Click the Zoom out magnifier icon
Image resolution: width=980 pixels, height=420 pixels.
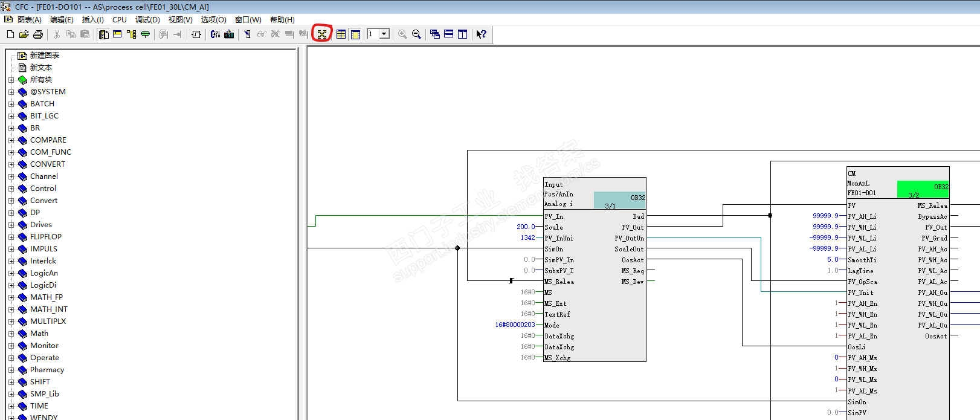(416, 34)
